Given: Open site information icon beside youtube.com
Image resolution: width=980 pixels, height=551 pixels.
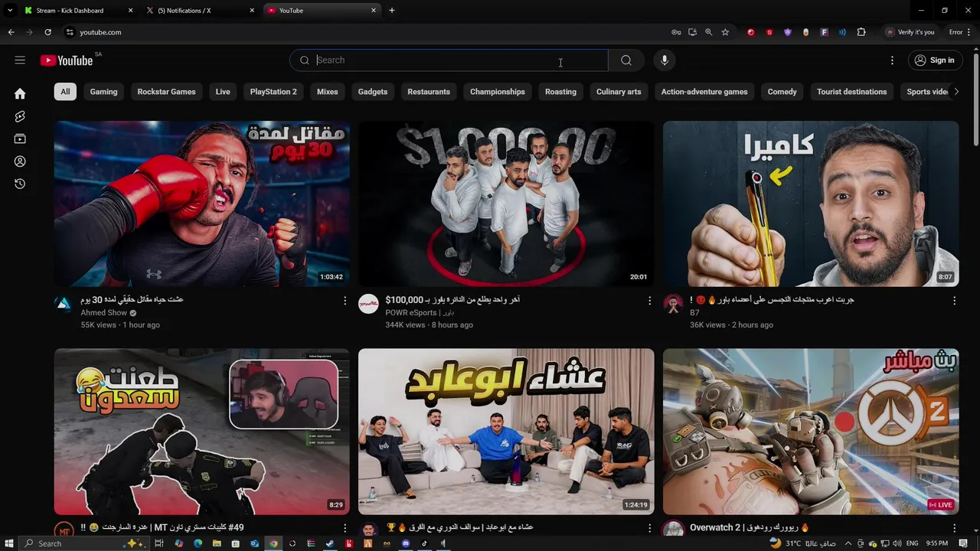Looking at the screenshot, I should point(70,32).
